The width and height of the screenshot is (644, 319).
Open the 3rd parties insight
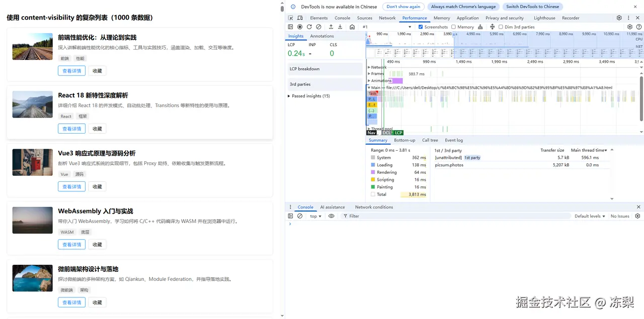point(325,84)
